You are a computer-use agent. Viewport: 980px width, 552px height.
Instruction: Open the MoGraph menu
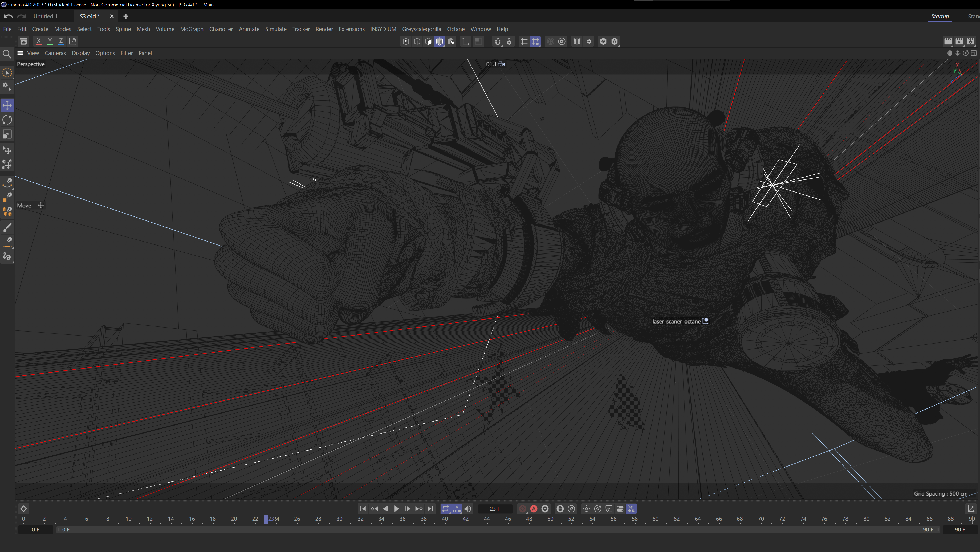pos(192,29)
